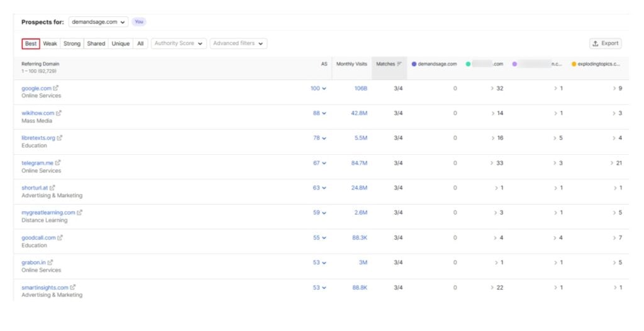Sort by the Matches column header
This screenshot has height=331, width=644.
coord(389,68)
